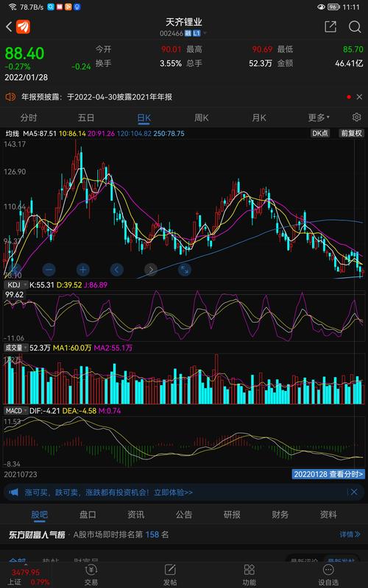The height and width of the screenshot is (588, 368).
Task: Move chart right with right-arrow circle
Action: click(151, 269)
